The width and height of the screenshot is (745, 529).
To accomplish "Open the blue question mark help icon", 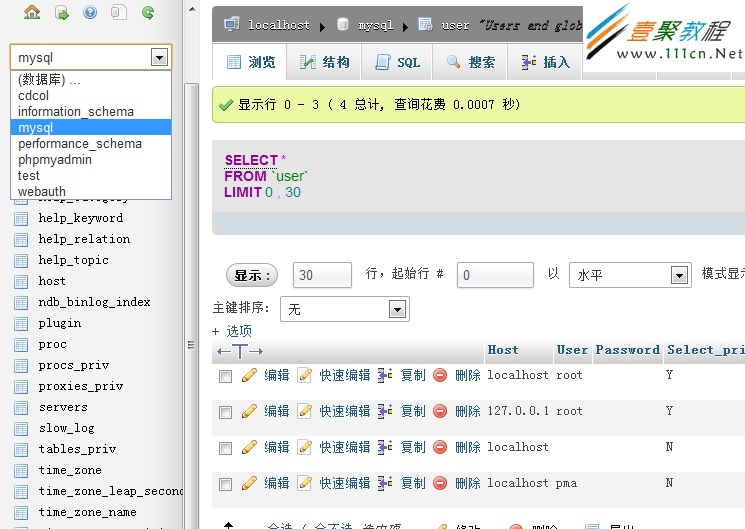I will tap(90, 12).
